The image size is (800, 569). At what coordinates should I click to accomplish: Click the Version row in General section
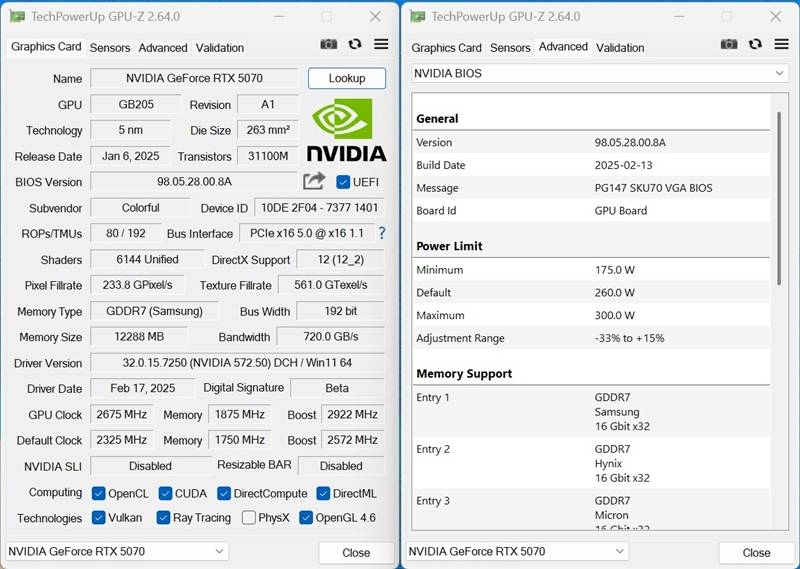click(592, 142)
